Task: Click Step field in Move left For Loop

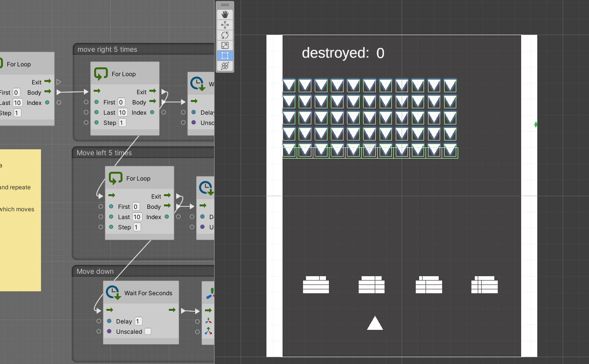Action: coord(137,227)
